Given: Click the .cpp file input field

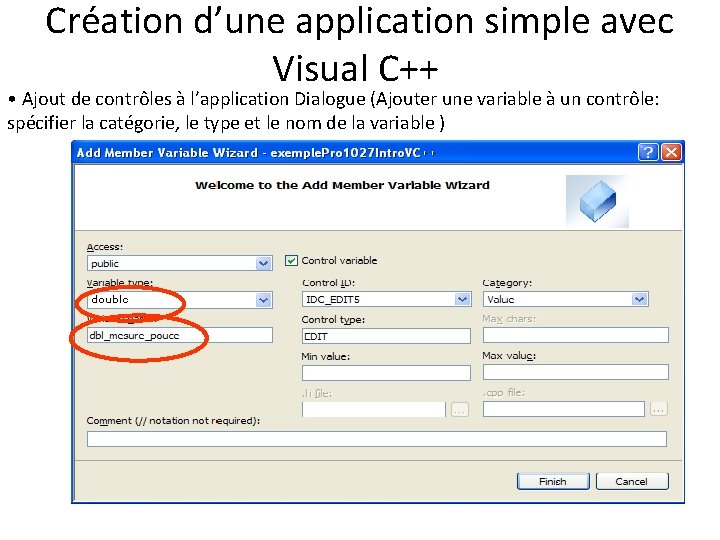Looking at the screenshot, I should [x=563, y=409].
